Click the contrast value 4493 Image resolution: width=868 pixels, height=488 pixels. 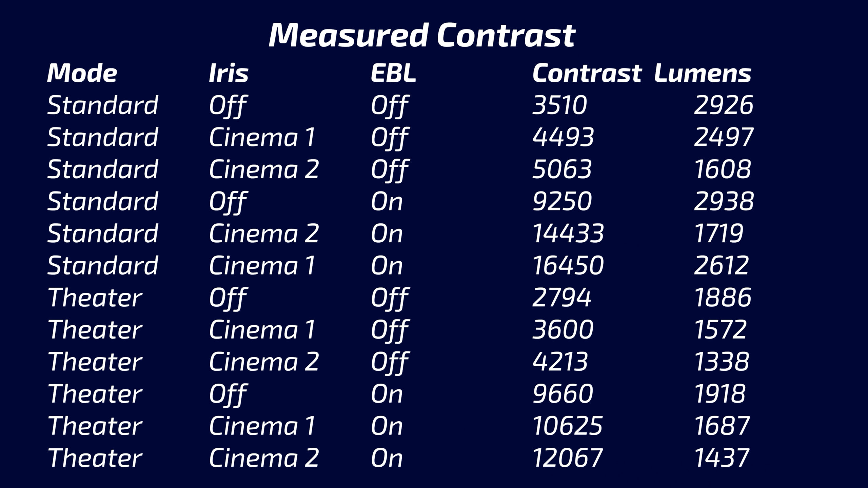coord(563,137)
